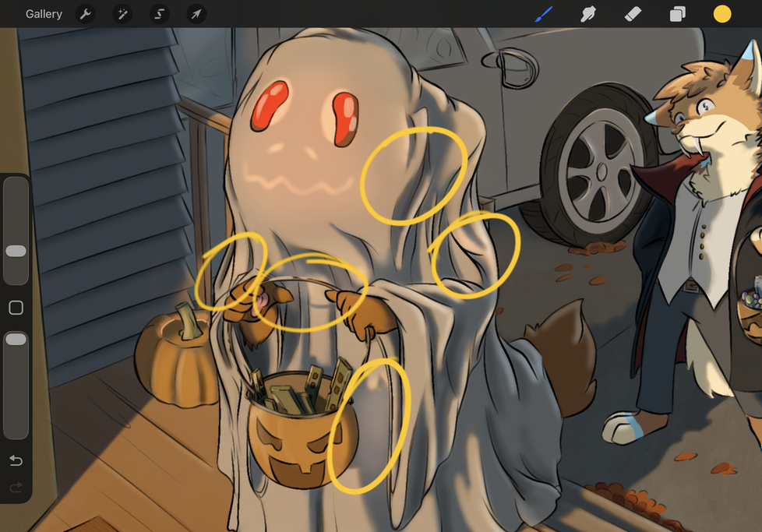Screen dimensions: 762x532
Task: Undo the last stroke
Action: pos(16,460)
